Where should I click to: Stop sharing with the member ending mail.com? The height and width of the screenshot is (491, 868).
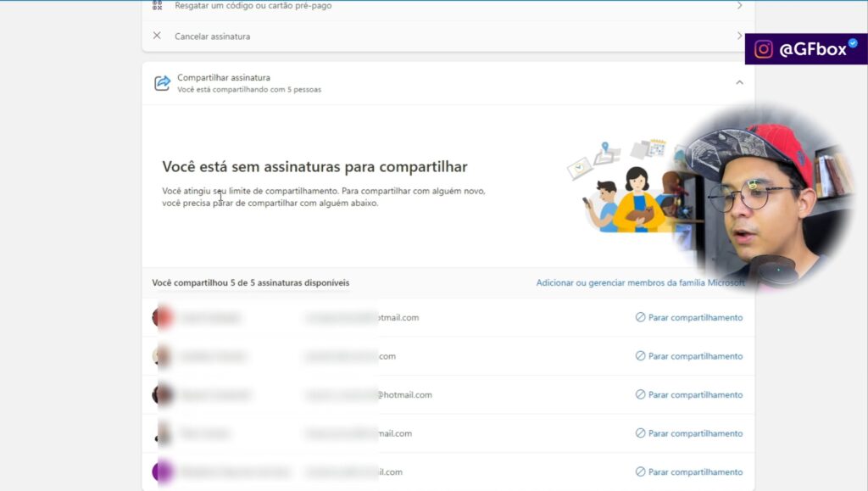click(688, 433)
